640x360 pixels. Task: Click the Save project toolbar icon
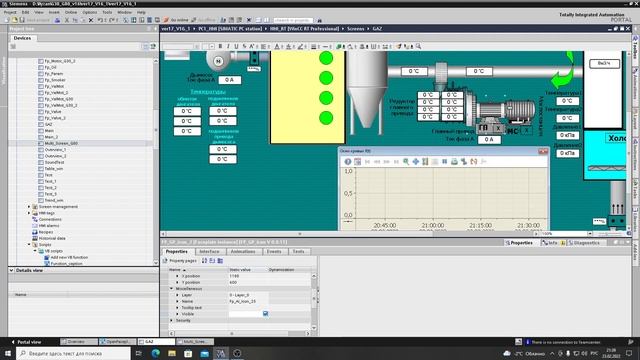click(22, 20)
